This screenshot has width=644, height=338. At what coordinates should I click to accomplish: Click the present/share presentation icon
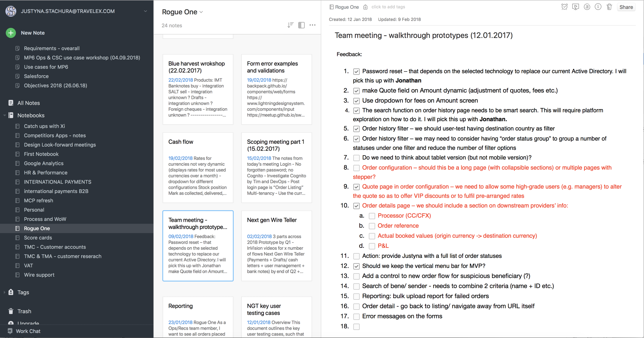click(x=577, y=7)
